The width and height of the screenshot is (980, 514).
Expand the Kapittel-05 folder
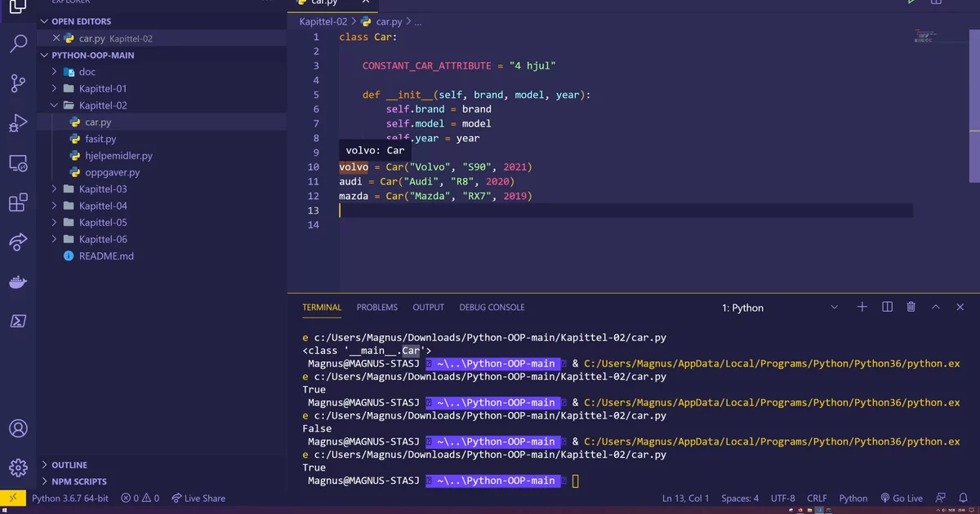click(x=54, y=222)
